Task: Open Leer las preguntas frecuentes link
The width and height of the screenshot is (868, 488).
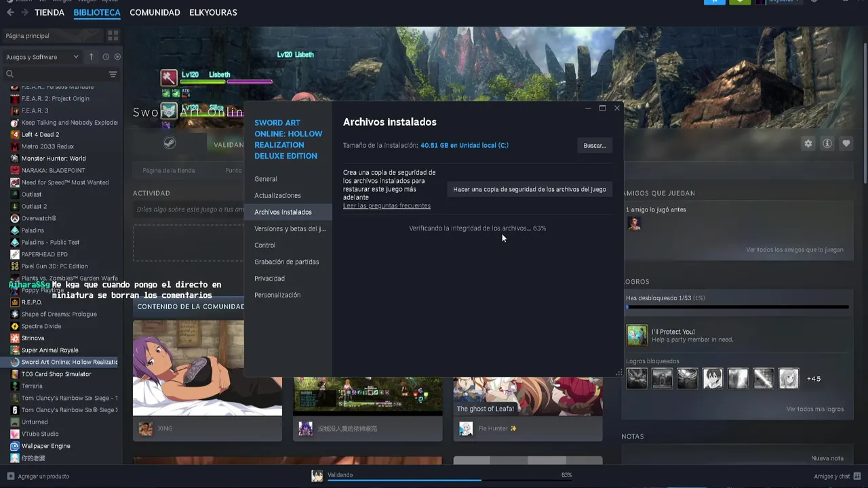Action: [x=387, y=205]
